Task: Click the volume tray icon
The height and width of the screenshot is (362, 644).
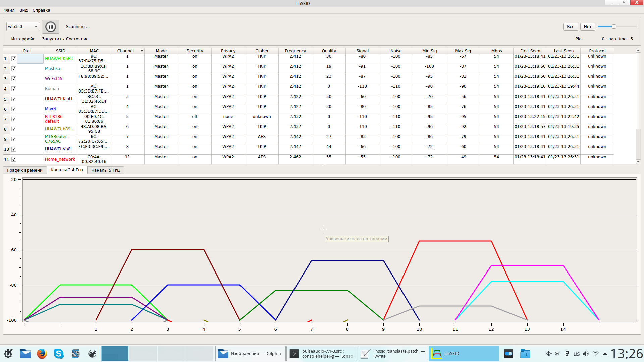Action: click(586, 354)
